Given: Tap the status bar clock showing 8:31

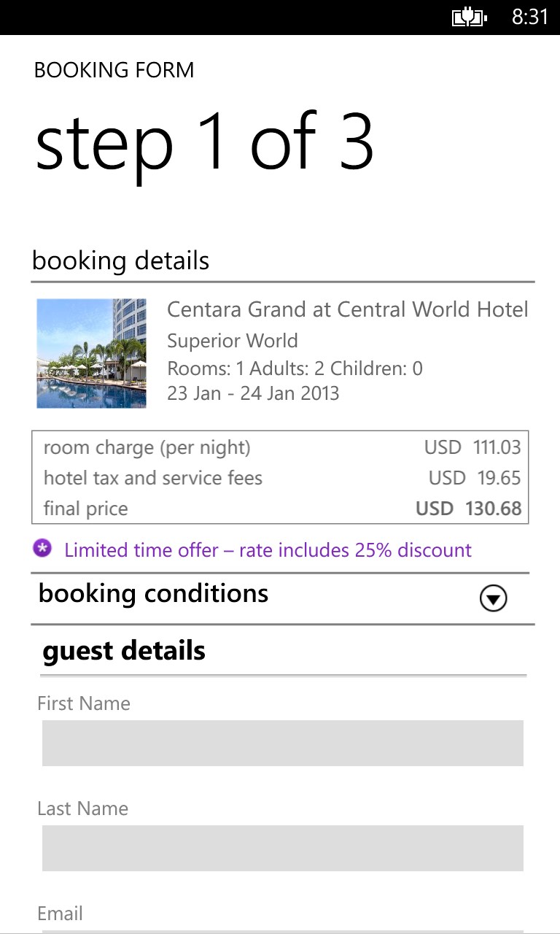Looking at the screenshot, I should tap(529, 17).
